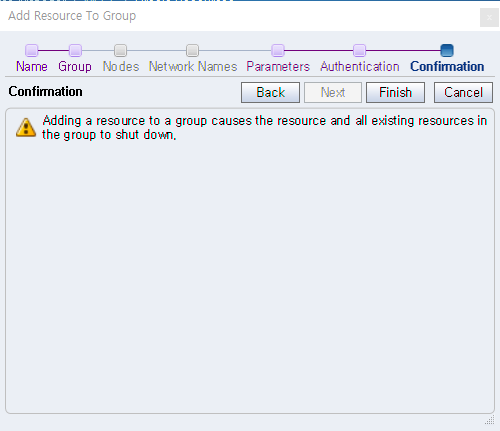Click the Confirmation step marker square
Screen dimensions: 500x431
[447, 50]
